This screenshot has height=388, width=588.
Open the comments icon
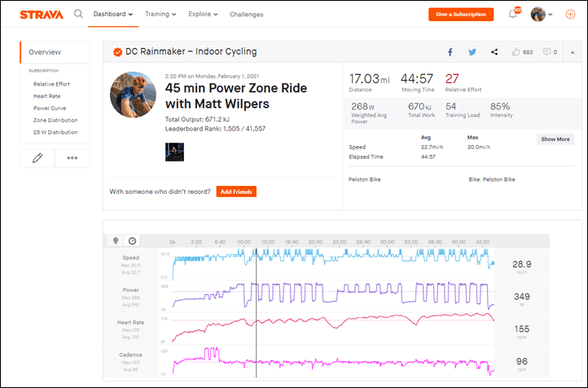click(x=546, y=52)
